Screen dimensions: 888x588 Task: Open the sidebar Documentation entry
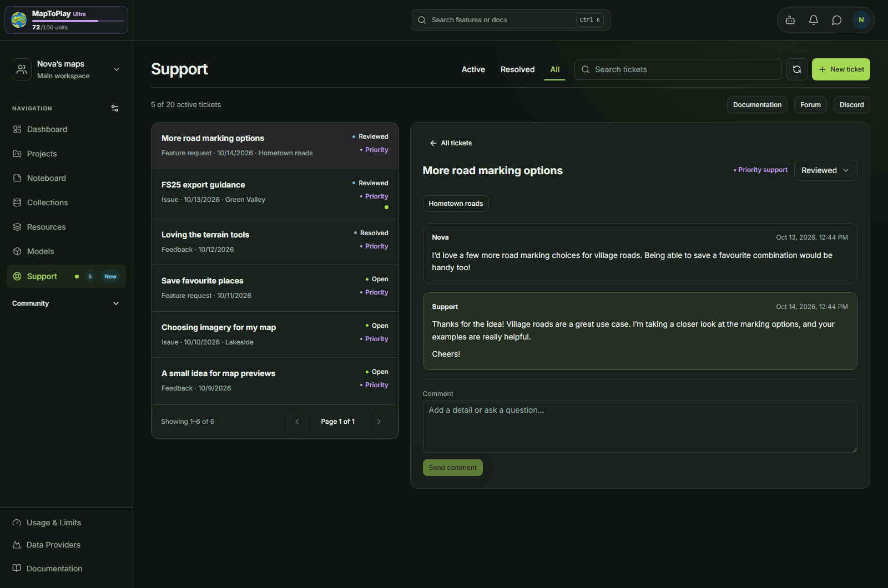[x=66, y=569]
